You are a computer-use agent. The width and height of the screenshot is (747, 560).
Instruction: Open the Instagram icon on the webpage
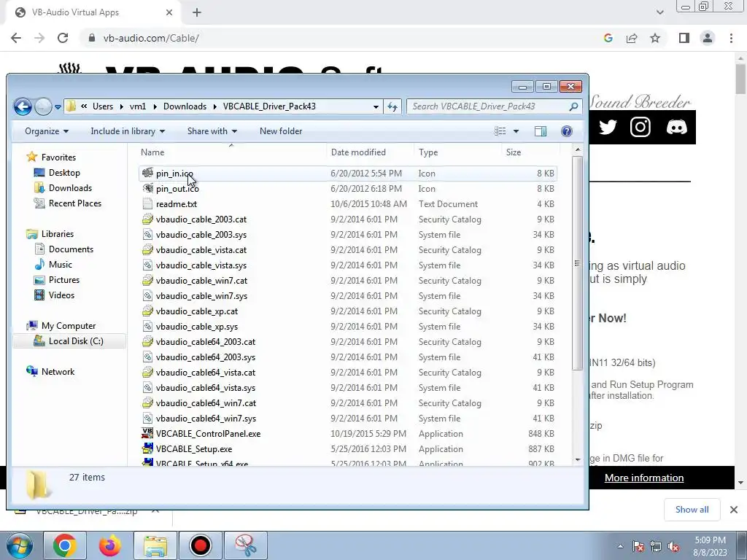click(x=640, y=127)
